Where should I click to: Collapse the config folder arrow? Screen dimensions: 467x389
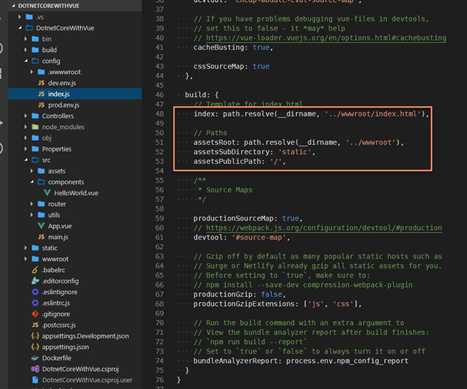click(x=26, y=61)
